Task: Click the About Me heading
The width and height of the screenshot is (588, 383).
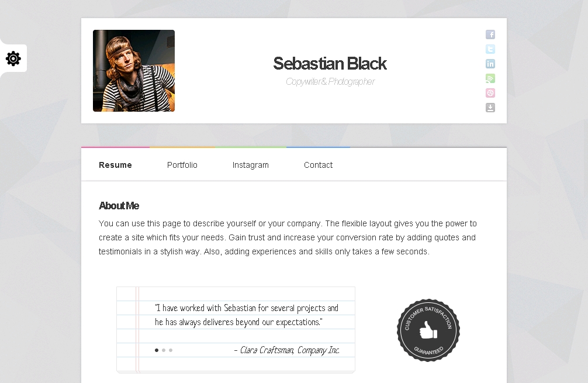Action: [x=119, y=206]
